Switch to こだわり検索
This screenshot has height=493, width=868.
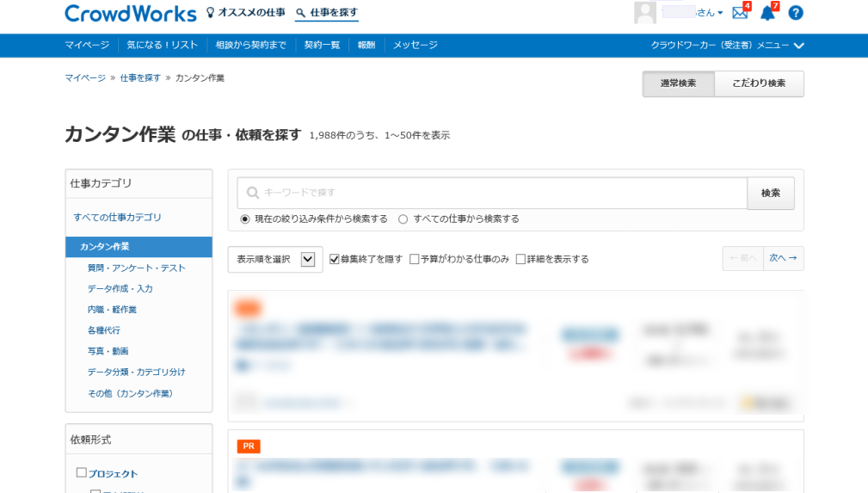tap(759, 83)
